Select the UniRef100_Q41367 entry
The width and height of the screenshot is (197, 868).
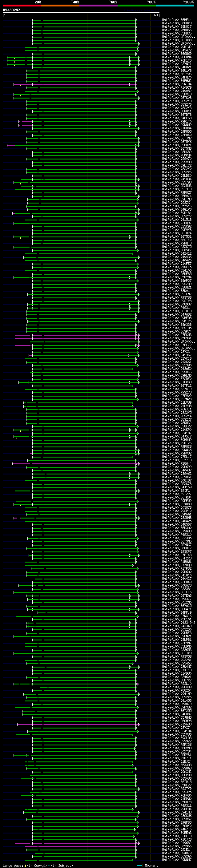click(x=177, y=355)
